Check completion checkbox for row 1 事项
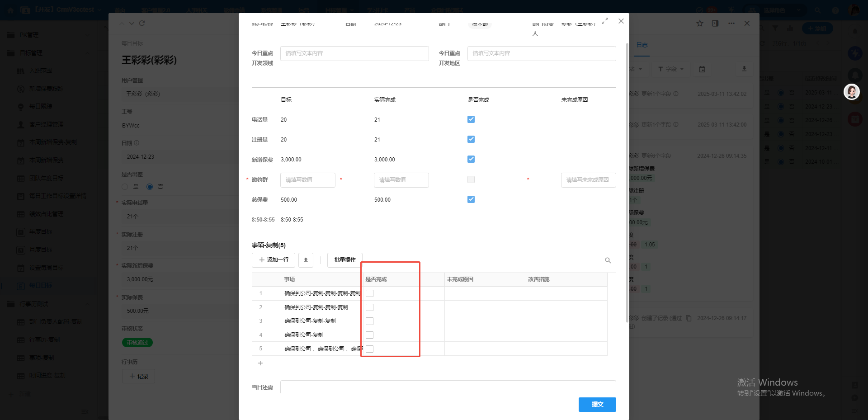This screenshot has height=420, width=868. pos(370,293)
